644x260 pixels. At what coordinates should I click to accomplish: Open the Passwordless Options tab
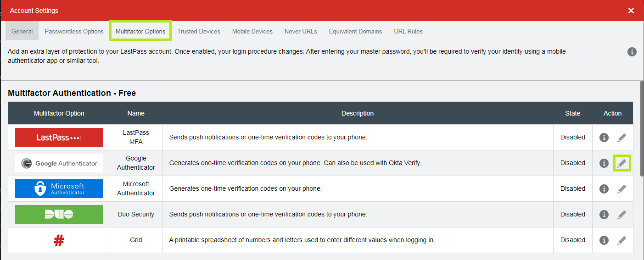(x=74, y=31)
